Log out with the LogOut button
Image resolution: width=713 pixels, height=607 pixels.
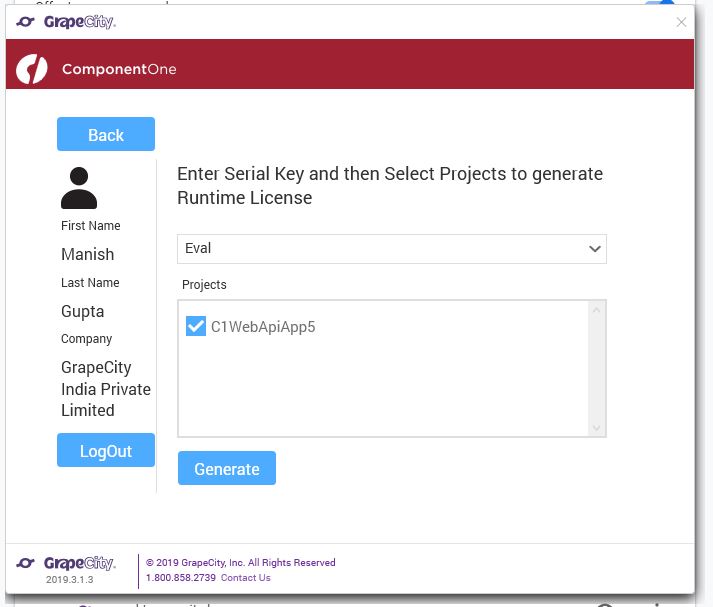(106, 450)
